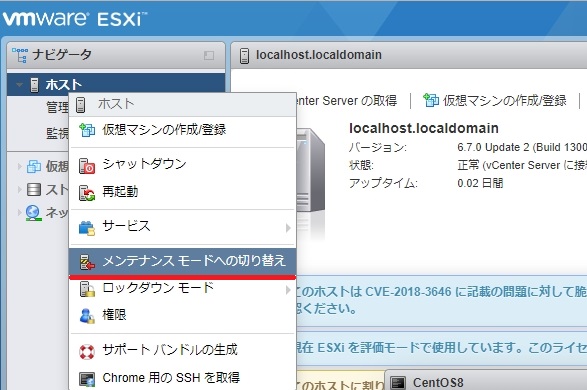Expand the network tree node
587x390 pixels.
tap(19, 213)
